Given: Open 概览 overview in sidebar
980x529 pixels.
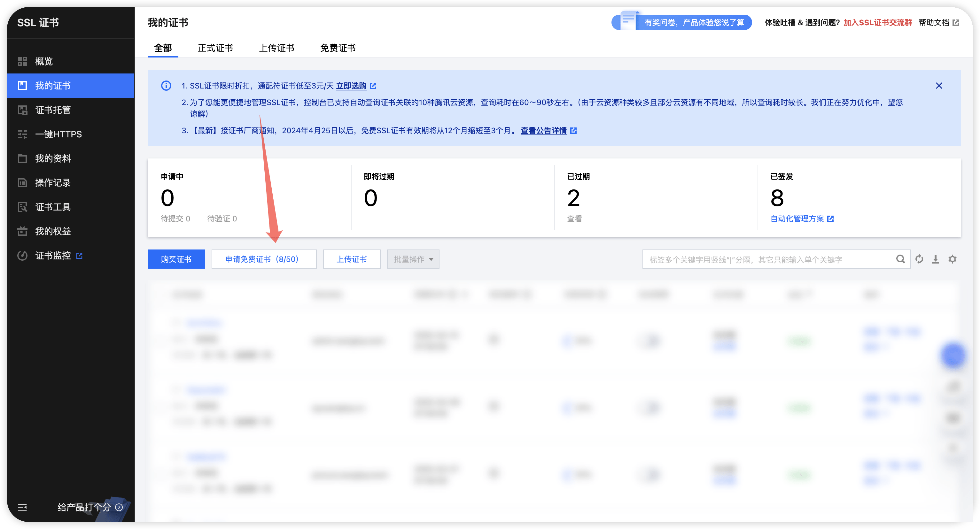Looking at the screenshot, I should click(44, 61).
